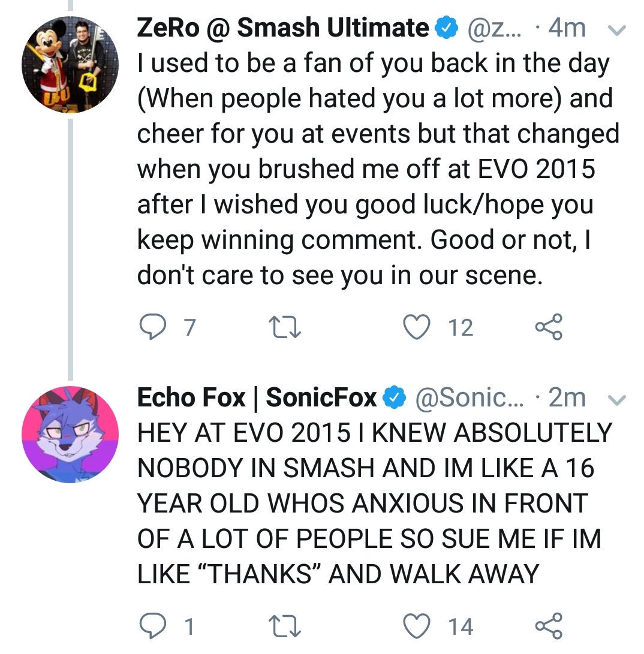Reply to ZeRo's tweet via comment icon
This screenshot has width=644, height=654.
(153, 327)
